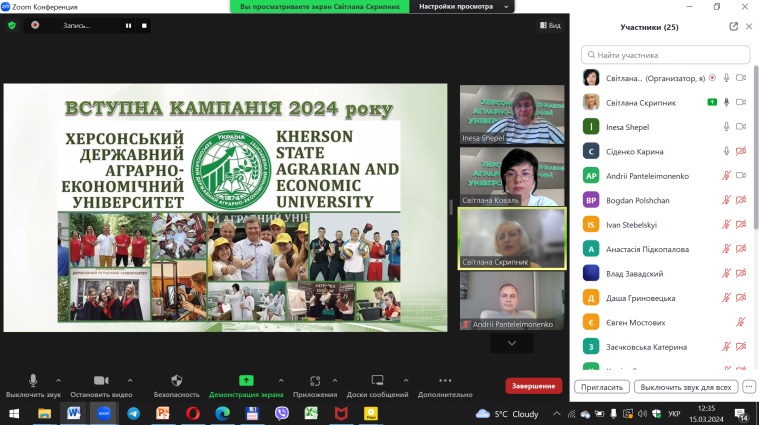
Task: Open PowerPoint from the taskbar
Action: tap(163, 413)
